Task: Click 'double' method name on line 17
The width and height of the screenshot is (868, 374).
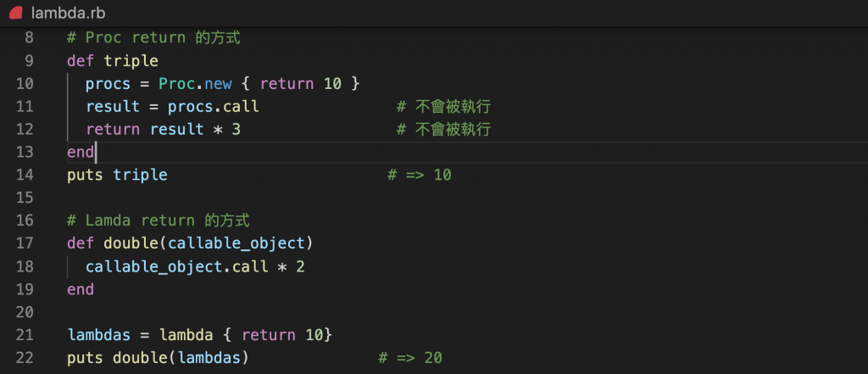Action: coord(131,243)
